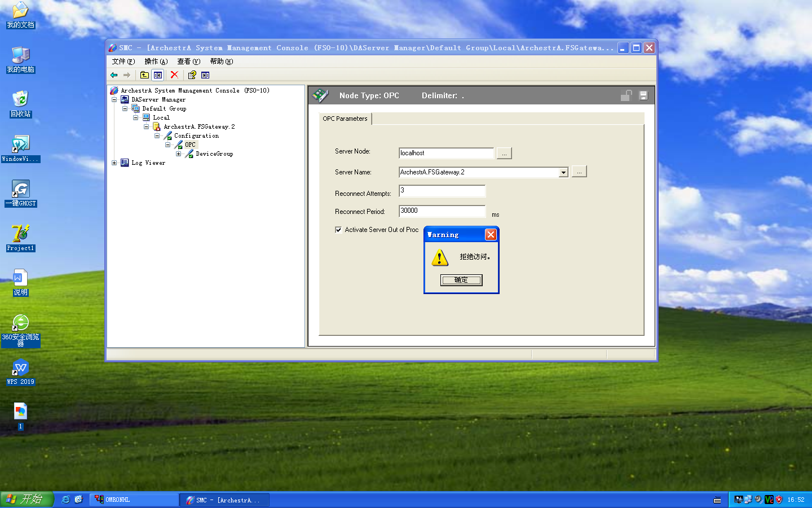Switch to OMRONHL taskbar window
This screenshot has width=812, height=508.
[134, 500]
